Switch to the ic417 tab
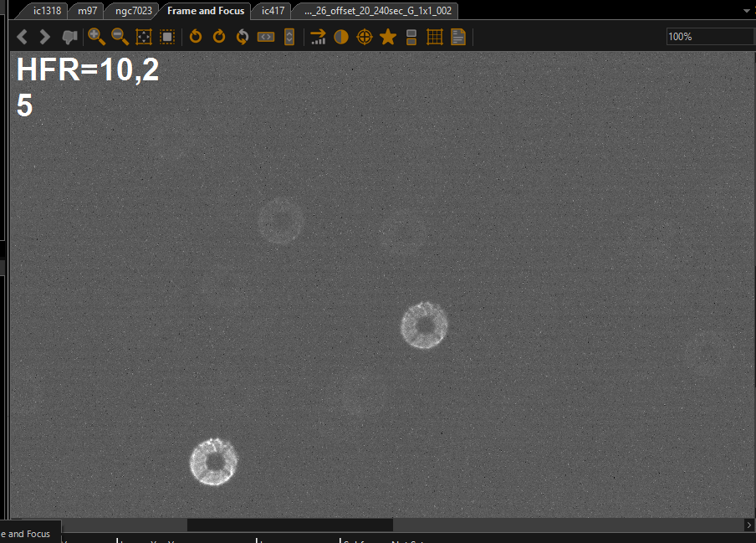This screenshot has width=756, height=543. [273, 11]
